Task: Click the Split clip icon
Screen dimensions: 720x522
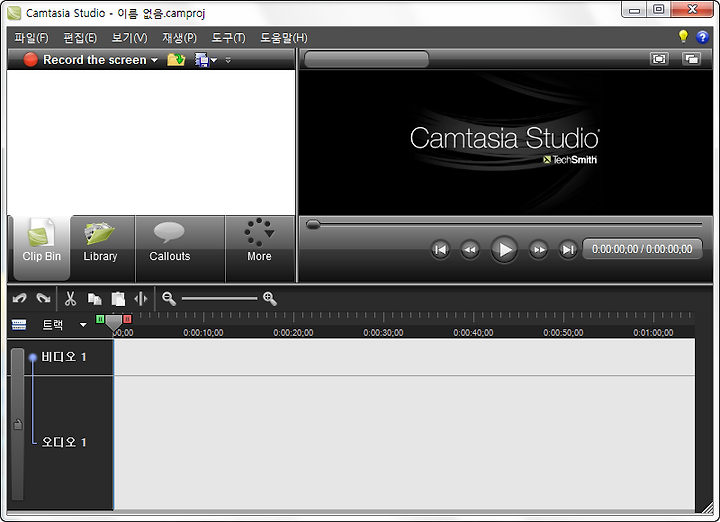Action: [x=141, y=299]
